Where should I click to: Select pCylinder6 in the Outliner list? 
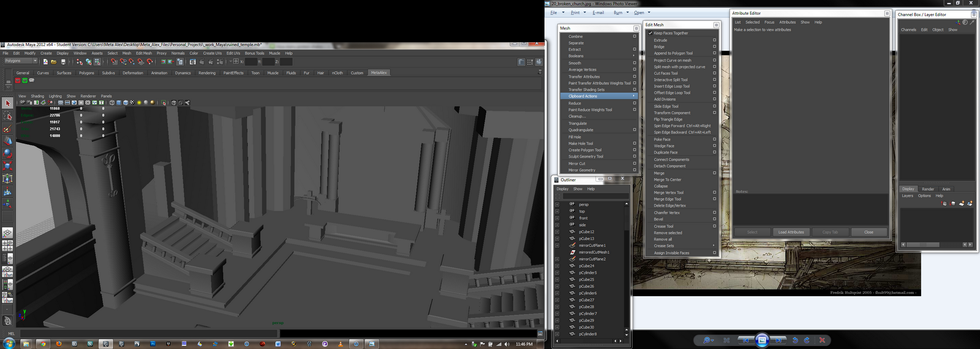tap(588, 293)
